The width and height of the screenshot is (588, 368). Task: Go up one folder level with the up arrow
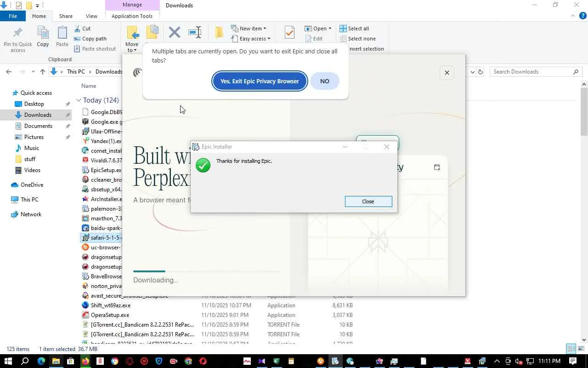pos(43,72)
